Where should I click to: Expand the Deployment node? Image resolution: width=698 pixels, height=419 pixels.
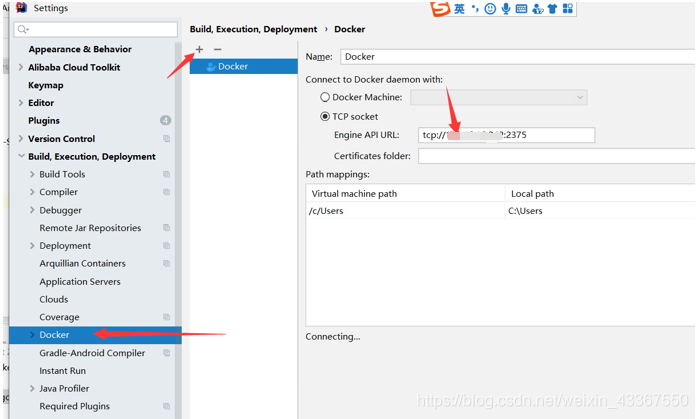[32, 245]
